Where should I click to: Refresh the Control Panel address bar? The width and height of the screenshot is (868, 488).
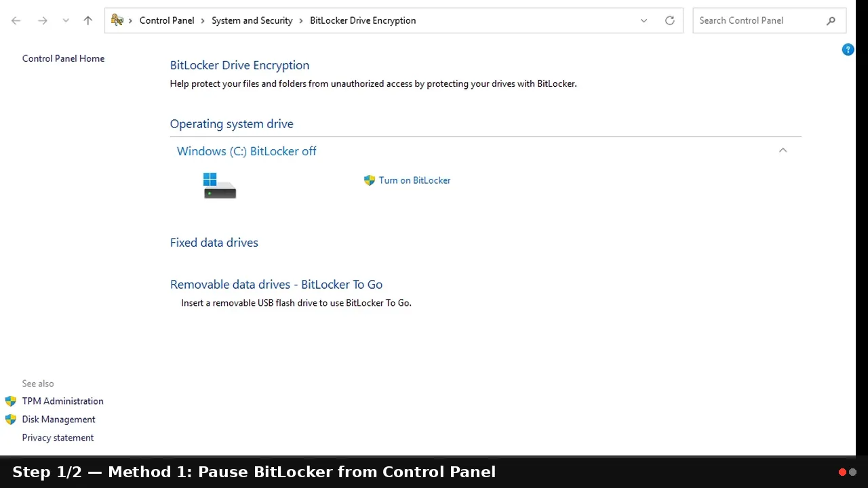click(x=669, y=20)
